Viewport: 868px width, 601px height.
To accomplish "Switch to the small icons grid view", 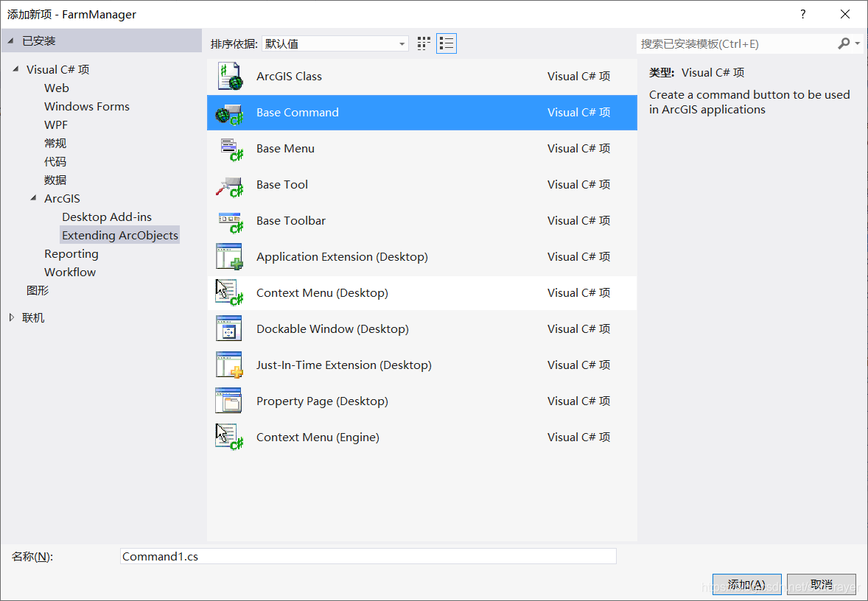I will point(424,43).
